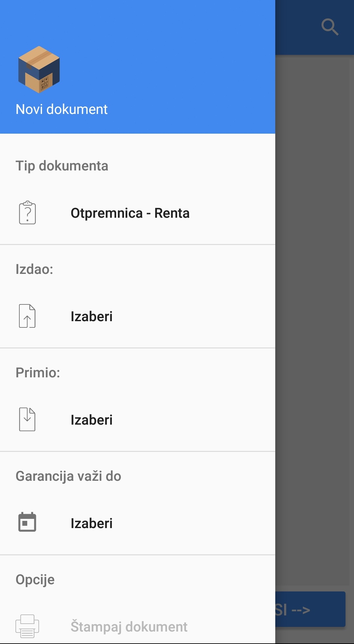Tap the clipboard question-mark document type icon

[27, 213]
